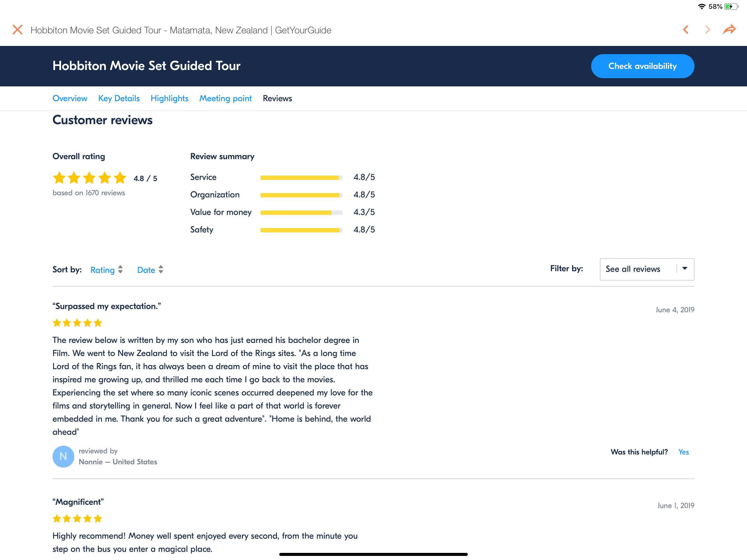Screen dimensions: 747x560
Task: Click the filter dropdown caret arrow
Action: click(685, 269)
